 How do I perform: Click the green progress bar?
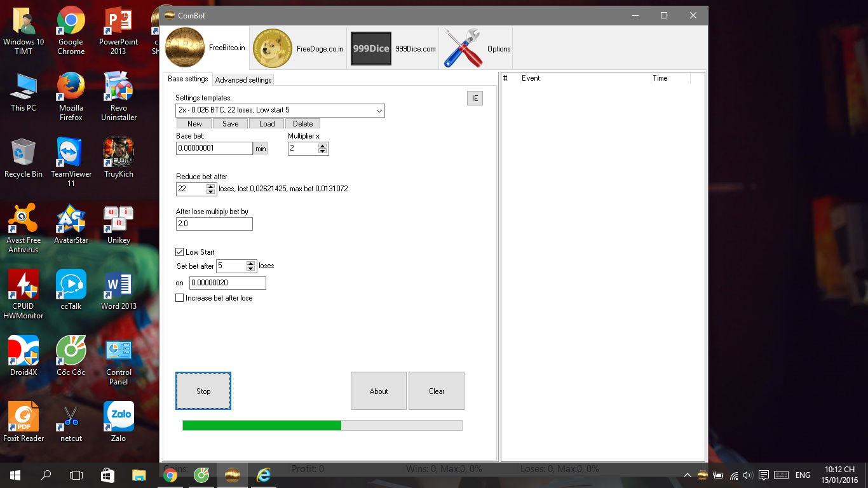(x=322, y=425)
